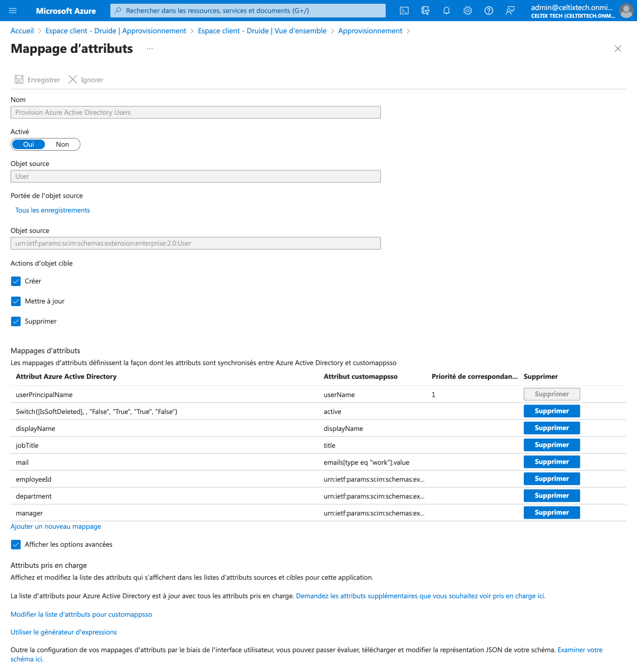The width and height of the screenshot is (637, 672).
Task: Close the Mappage d'attributs blade
Action: pyautogui.click(x=618, y=49)
